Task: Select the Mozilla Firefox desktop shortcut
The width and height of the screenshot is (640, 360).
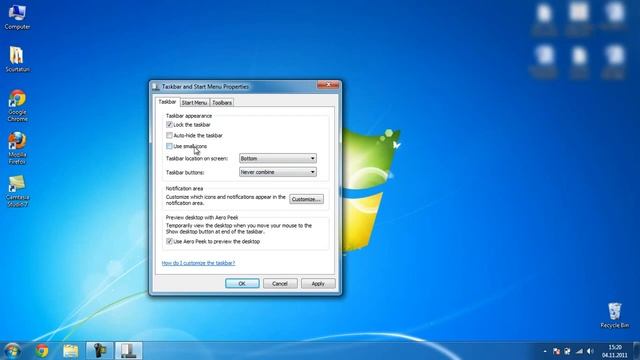Action: click(17, 148)
